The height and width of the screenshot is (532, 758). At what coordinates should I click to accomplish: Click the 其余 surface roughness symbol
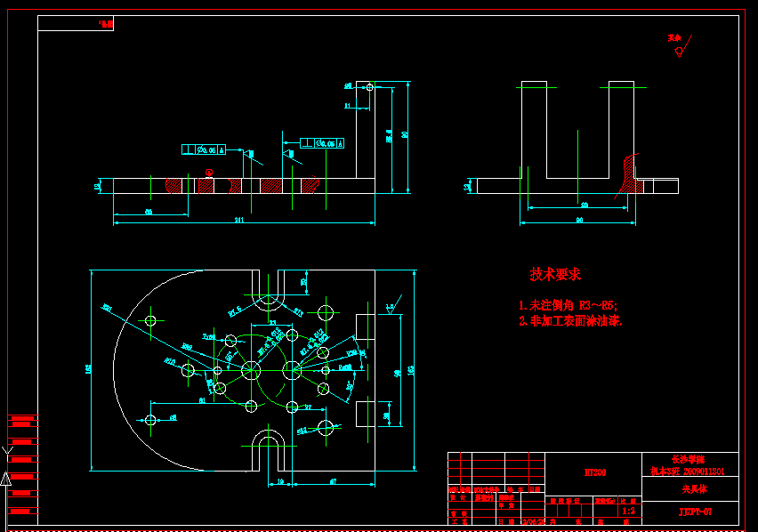coord(680,45)
